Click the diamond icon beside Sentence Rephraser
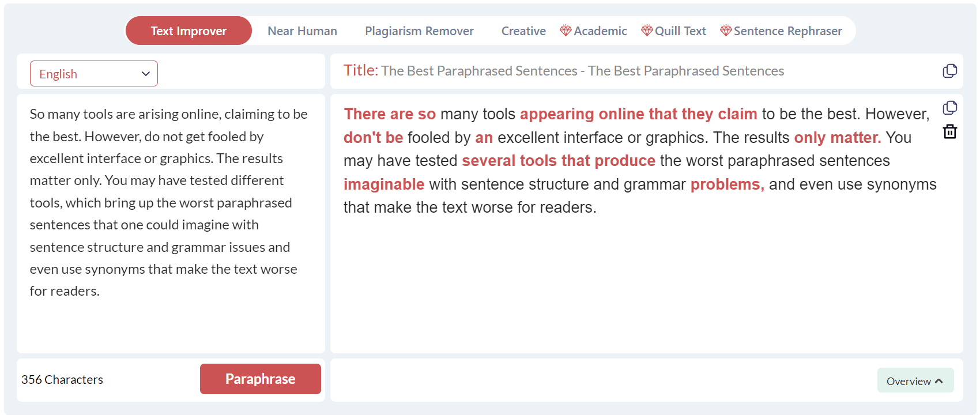The width and height of the screenshot is (980, 419). pos(726,31)
